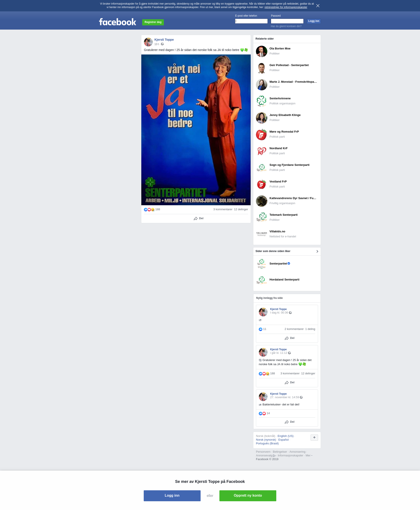This screenshot has height=510, width=420.
Task: Expand the 'Mer' footer dropdown
Action: 309,455
